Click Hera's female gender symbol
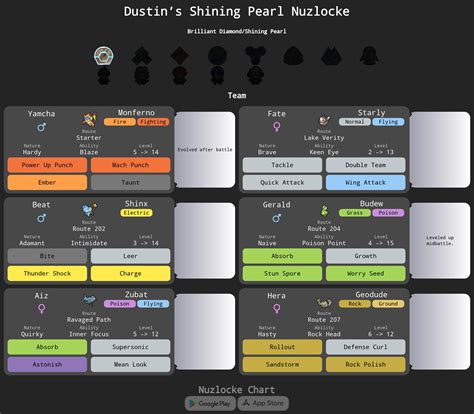 tap(277, 309)
